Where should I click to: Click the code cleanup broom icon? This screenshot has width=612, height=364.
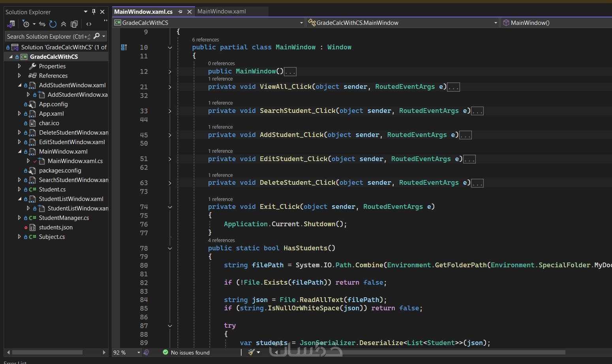[252, 352]
